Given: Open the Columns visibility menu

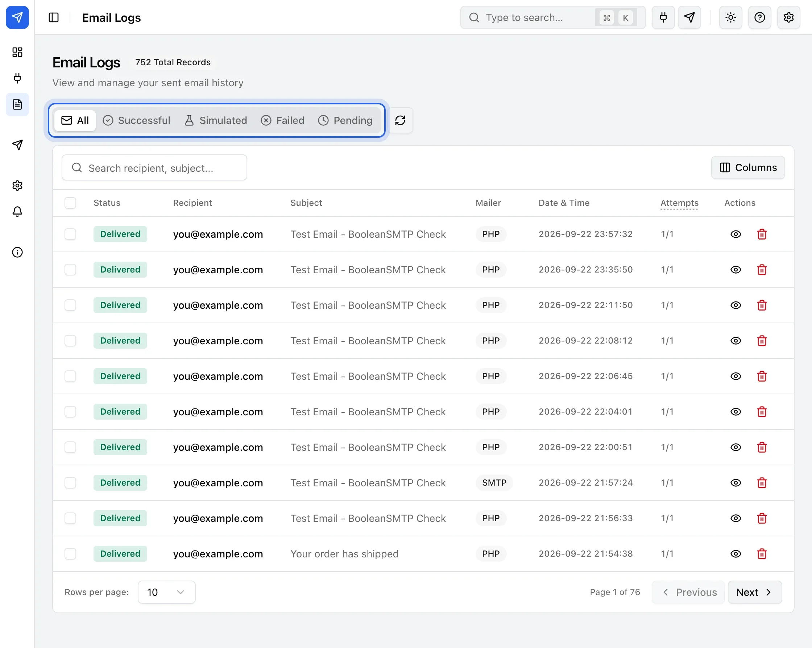Looking at the screenshot, I should tap(748, 167).
